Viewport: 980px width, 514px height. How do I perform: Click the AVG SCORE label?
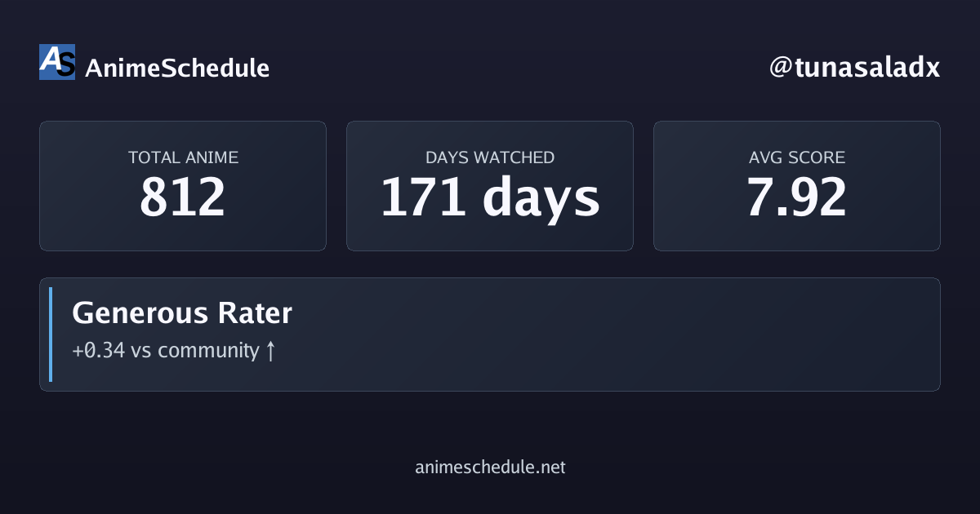coord(797,157)
